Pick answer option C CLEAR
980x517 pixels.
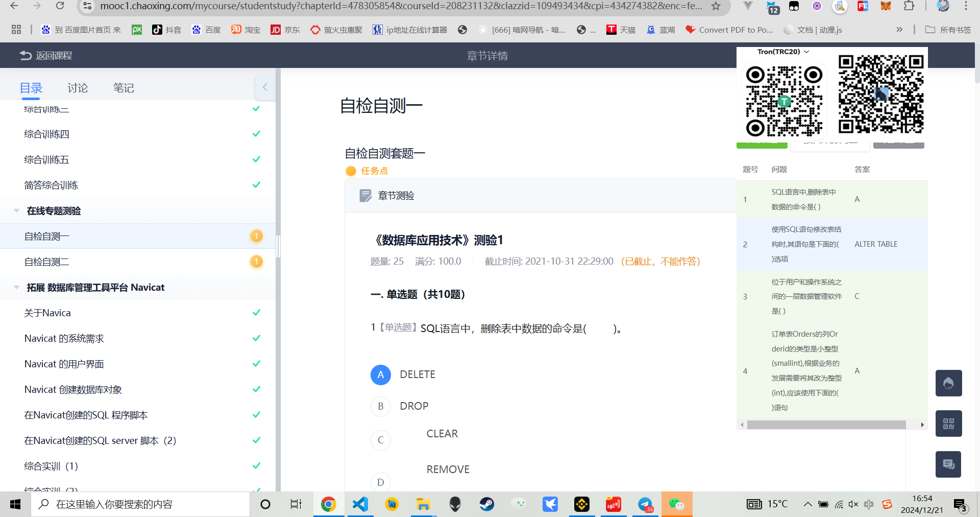point(381,440)
